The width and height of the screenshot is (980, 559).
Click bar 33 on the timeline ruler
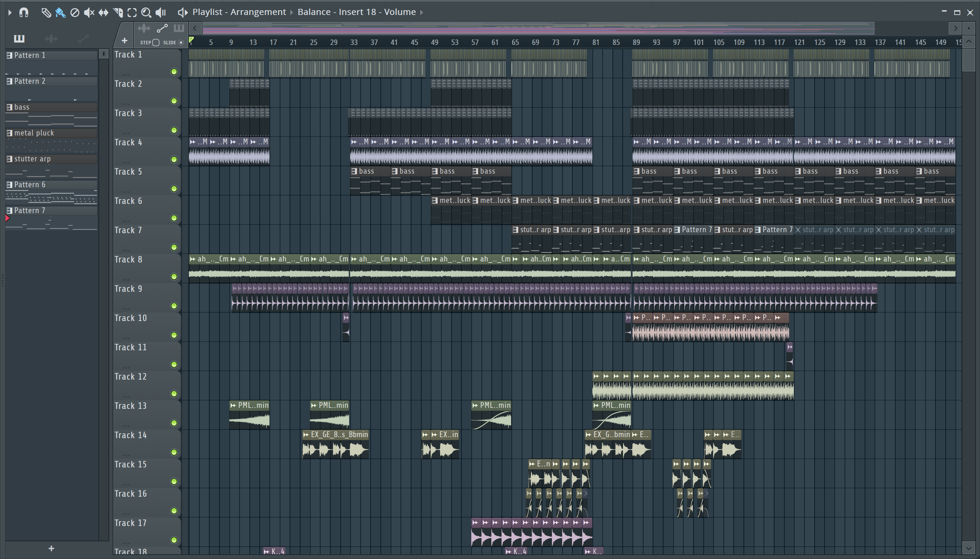click(354, 43)
